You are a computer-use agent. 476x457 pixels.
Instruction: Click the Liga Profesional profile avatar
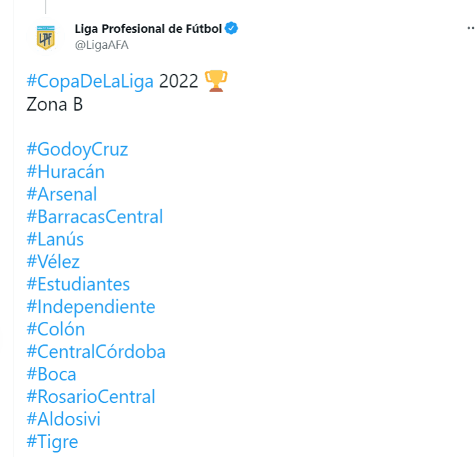pos(45,37)
